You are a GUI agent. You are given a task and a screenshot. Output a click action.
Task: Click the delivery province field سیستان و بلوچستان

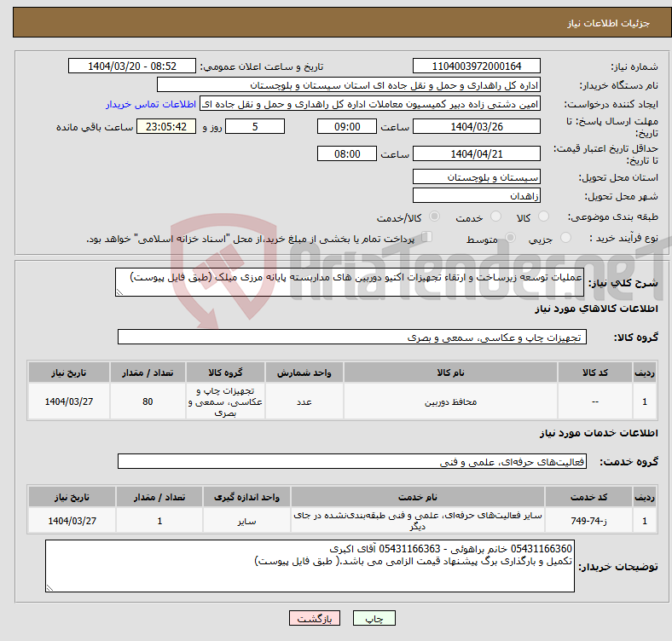click(477, 176)
